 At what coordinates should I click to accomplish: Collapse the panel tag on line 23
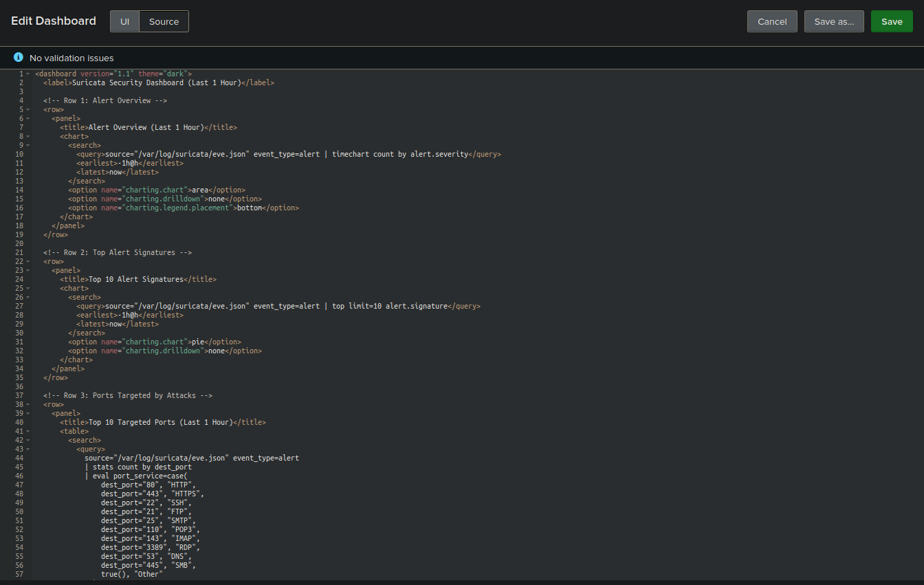point(27,270)
